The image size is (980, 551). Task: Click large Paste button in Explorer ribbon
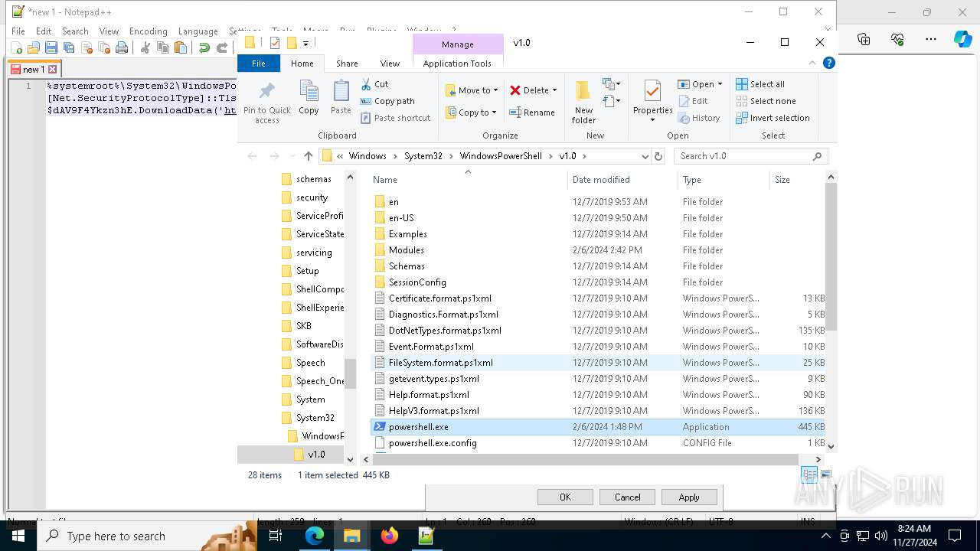(341, 97)
